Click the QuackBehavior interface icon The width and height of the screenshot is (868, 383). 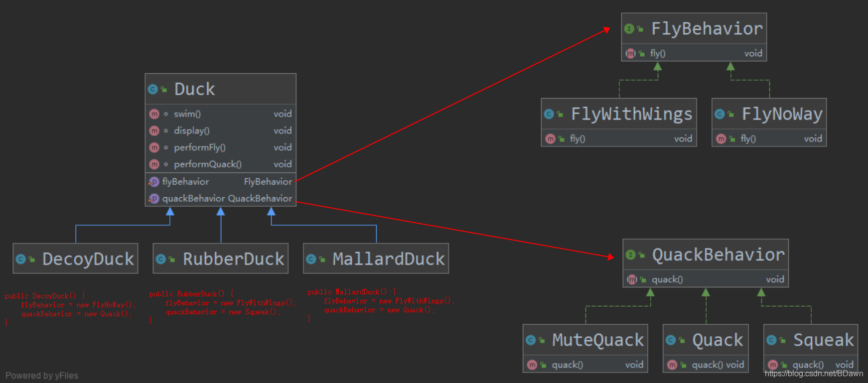[x=631, y=255]
